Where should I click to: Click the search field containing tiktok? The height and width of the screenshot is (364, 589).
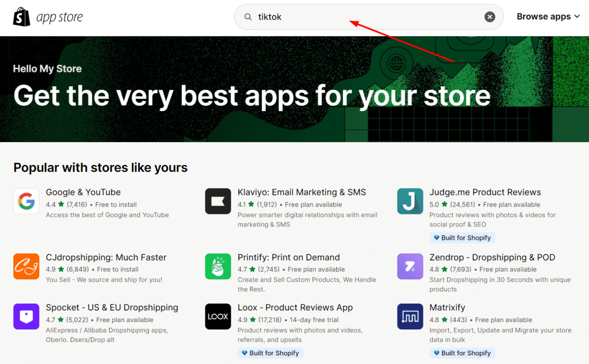(369, 17)
